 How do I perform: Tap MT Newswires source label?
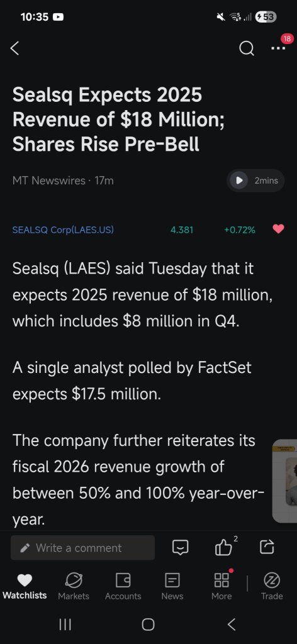coord(49,180)
